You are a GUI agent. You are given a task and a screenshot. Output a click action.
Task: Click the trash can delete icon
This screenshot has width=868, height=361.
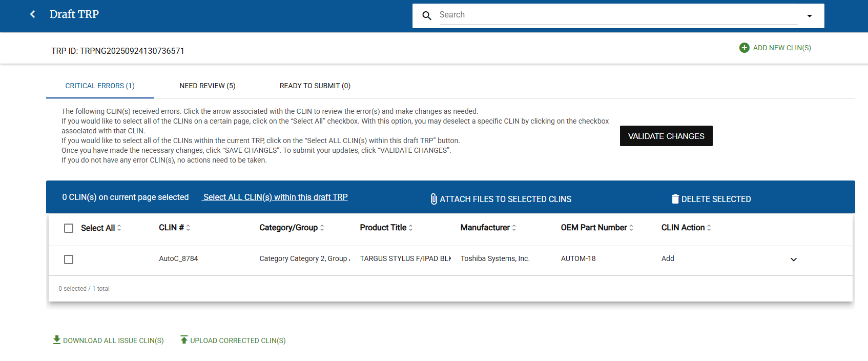click(675, 199)
